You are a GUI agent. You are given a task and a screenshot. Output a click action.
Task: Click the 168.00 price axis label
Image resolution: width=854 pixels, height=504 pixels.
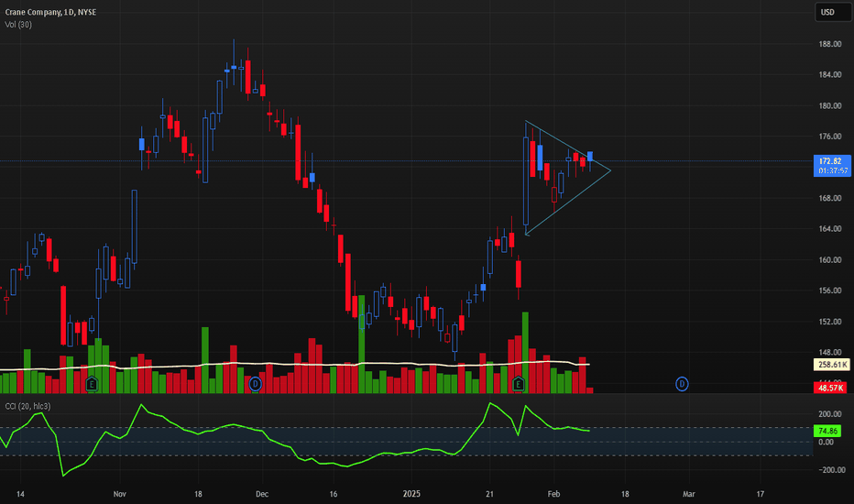[830, 198]
